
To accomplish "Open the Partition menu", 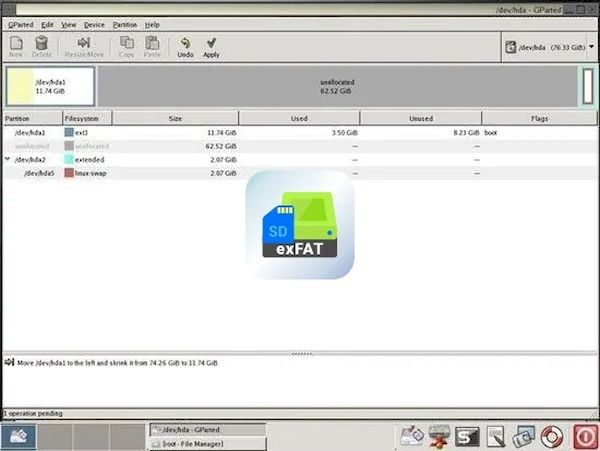I will coord(125,25).
